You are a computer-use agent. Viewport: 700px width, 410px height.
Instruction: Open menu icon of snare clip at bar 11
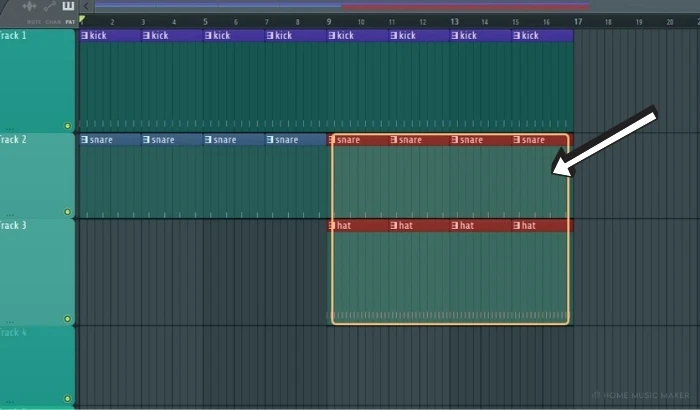click(x=393, y=140)
